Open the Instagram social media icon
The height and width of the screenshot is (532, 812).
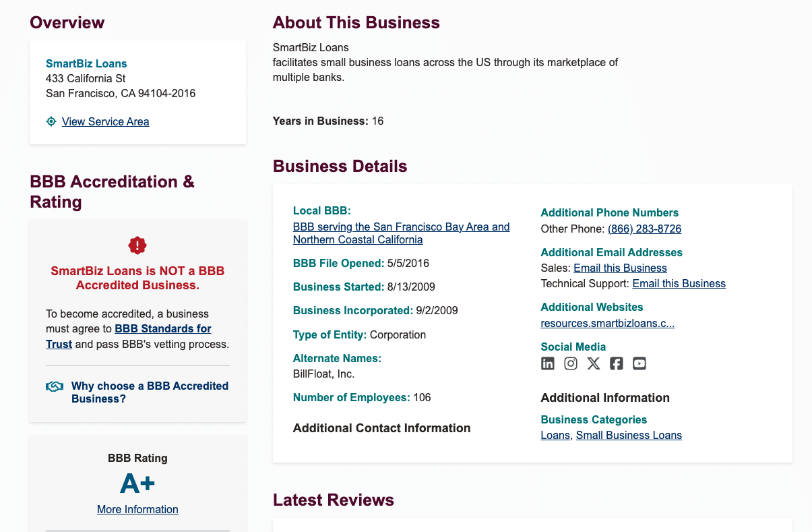[570, 363]
